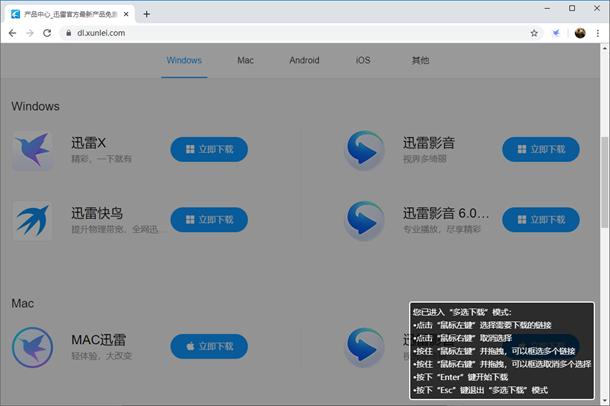Reload the page with the refresh icon
610x406 pixels.
tap(47, 33)
